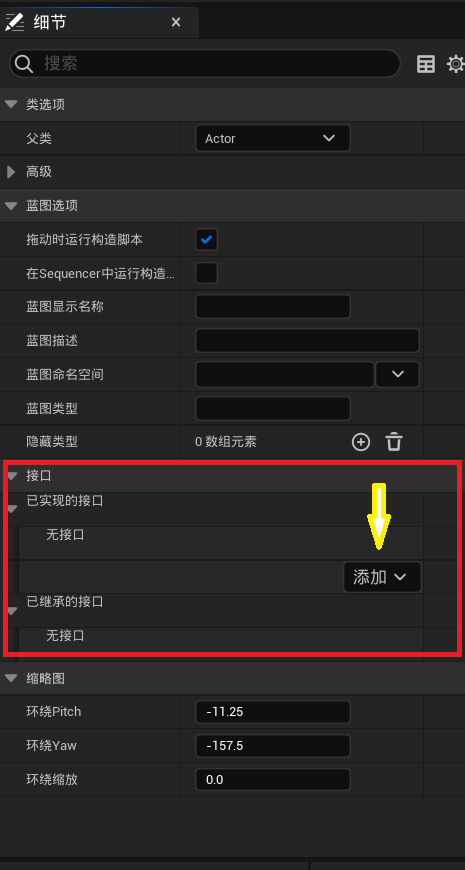Viewport: 465px width, 870px height.
Task: Open the details settings gear icon
Action: point(456,64)
